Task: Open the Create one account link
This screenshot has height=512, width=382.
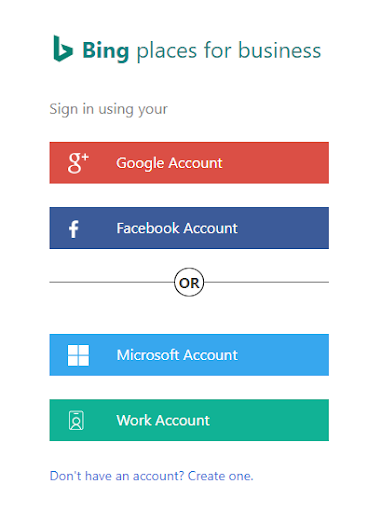Action: (221, 476)
